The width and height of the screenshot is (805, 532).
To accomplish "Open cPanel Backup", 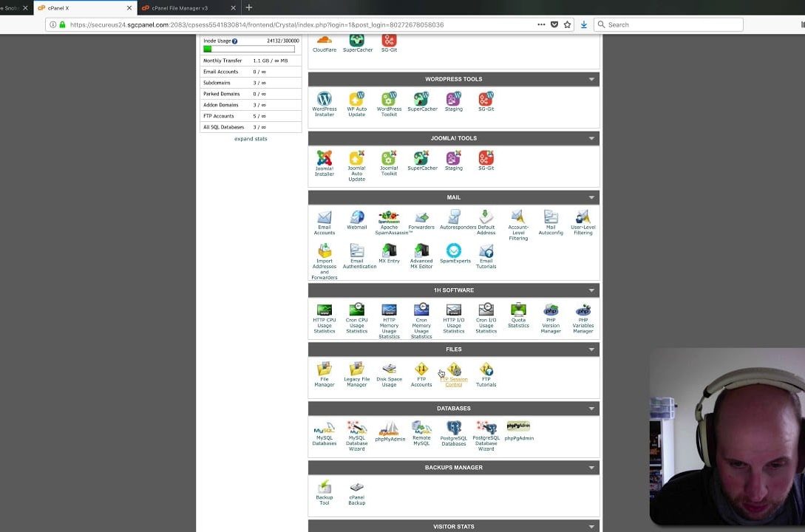I will click(357, 493).
